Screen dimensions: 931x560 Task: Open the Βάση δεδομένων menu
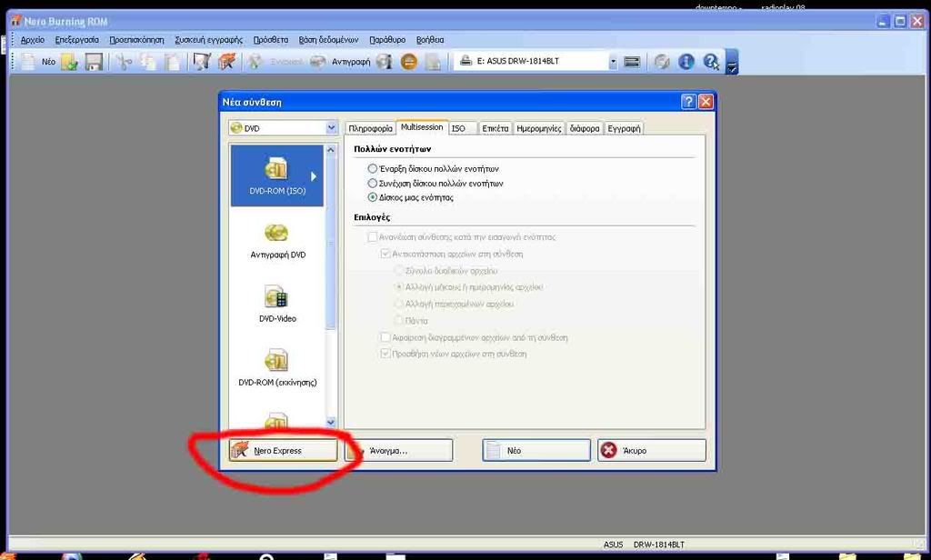coord(328,40)
